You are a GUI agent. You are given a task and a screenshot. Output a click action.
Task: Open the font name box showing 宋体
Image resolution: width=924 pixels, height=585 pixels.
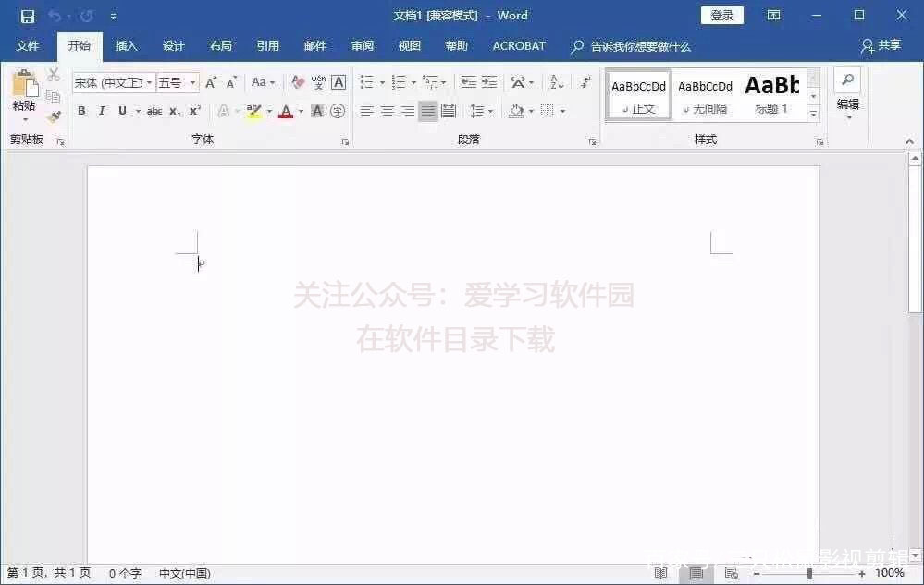(x=114, y=82)
